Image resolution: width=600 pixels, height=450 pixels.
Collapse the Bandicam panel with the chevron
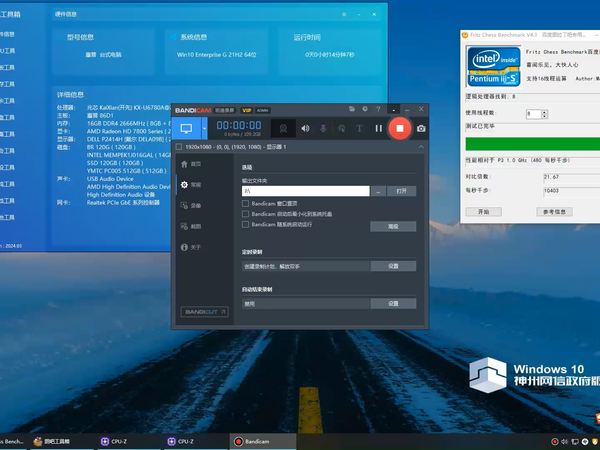point(421,147)
